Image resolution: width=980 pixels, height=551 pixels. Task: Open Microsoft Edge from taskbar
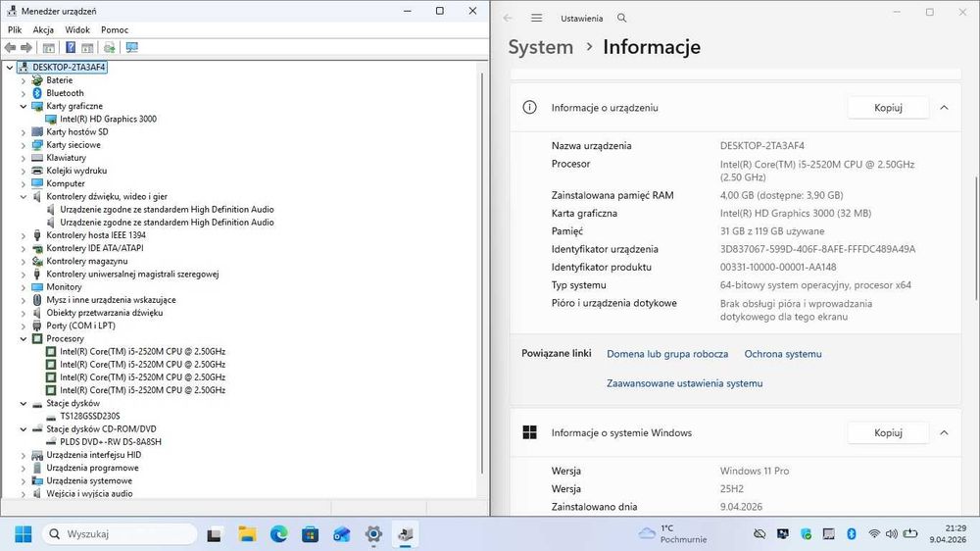pyautogui.click(x=278, y=534)
